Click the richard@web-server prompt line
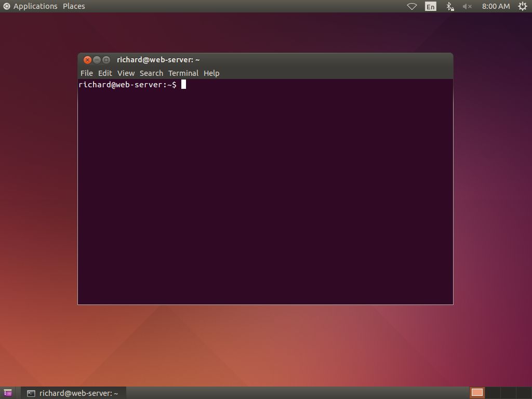This screenshot has width=532, height=399. point(127,85)
